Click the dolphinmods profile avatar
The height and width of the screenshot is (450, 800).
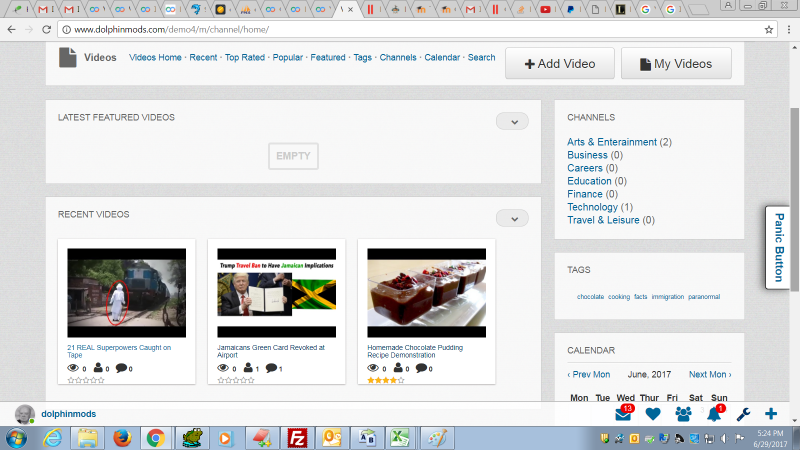(24, 414)
